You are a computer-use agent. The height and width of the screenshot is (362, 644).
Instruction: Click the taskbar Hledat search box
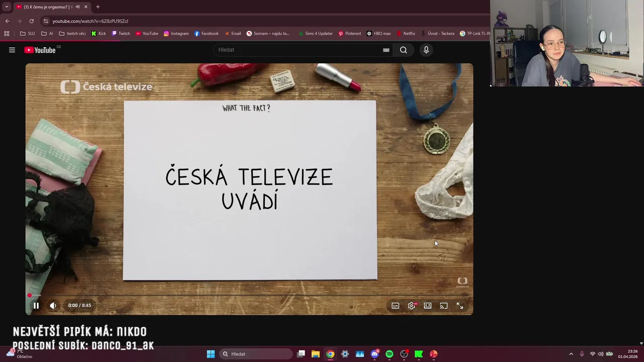[256, 354]
